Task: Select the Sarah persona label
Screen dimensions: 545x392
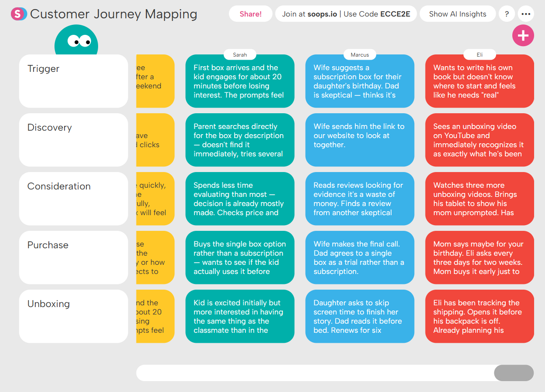Action: [x=240, y=54]
